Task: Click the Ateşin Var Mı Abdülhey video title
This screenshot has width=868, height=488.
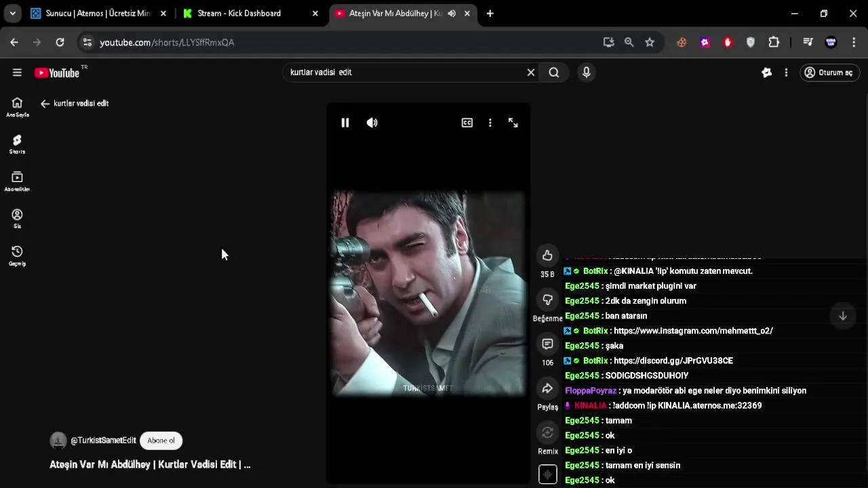Action: (150, 465)
